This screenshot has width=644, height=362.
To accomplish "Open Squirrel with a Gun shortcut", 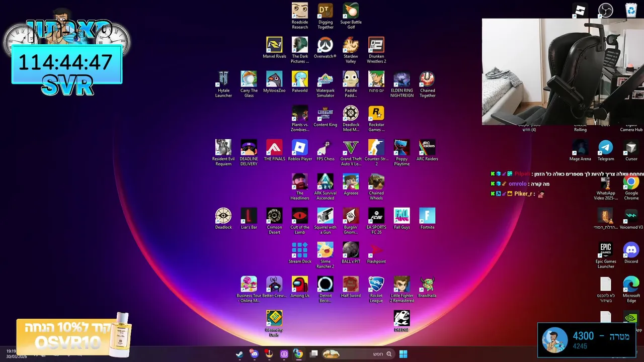I will tap(326, 216).
